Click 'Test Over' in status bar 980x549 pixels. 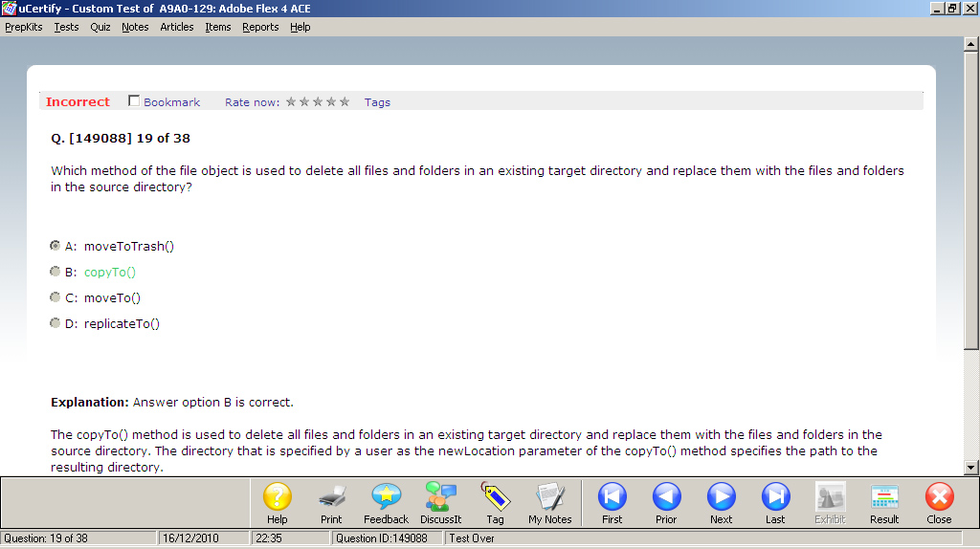[472, 538]
